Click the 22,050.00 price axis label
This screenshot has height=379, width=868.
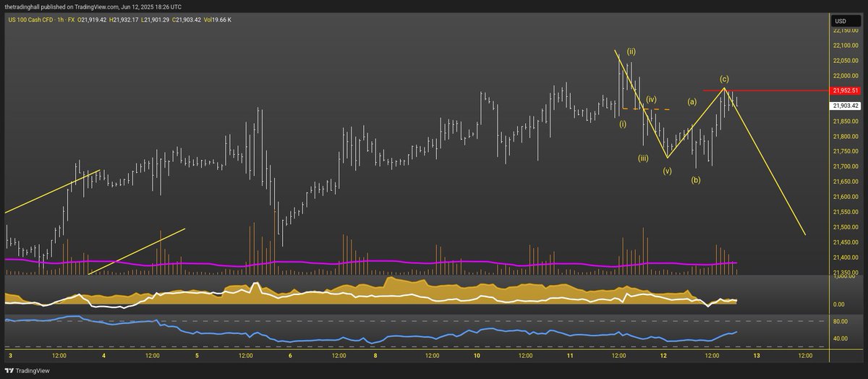(x=845, y=61)
